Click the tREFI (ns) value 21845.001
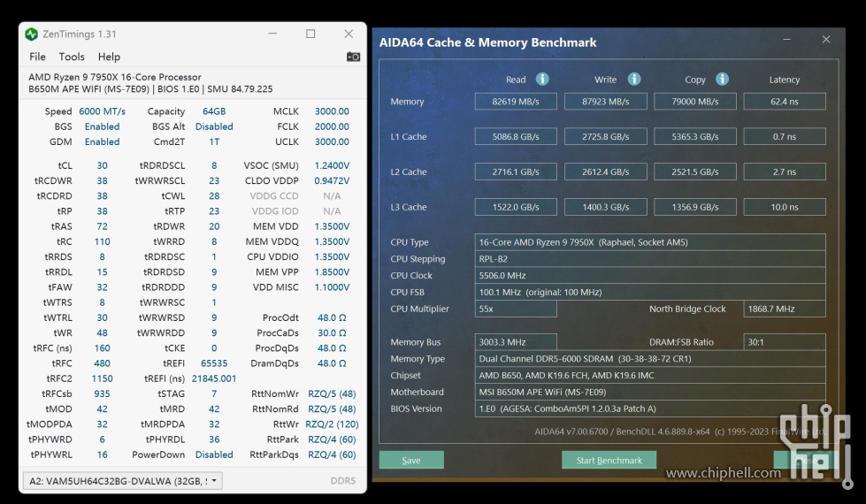 214,378
